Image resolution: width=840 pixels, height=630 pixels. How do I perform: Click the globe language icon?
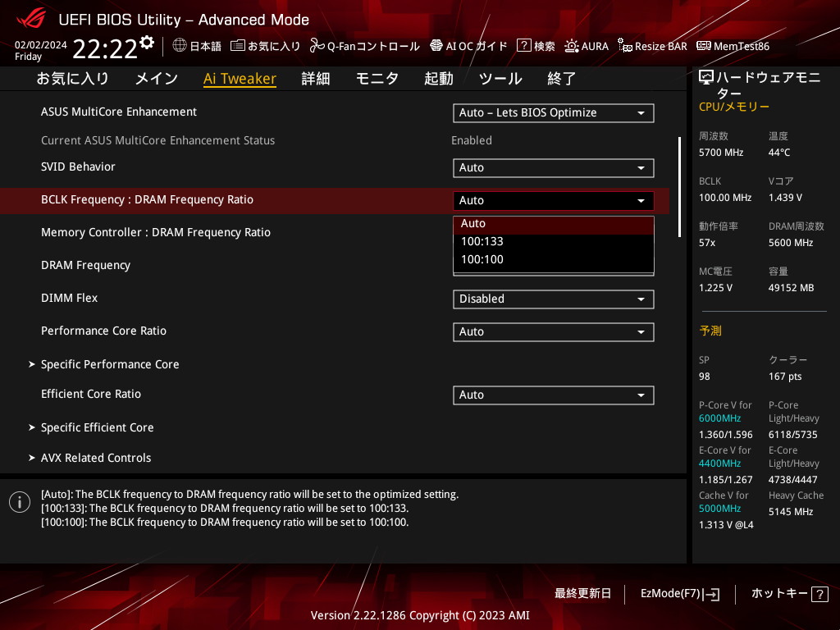click(x=180, y=45)
